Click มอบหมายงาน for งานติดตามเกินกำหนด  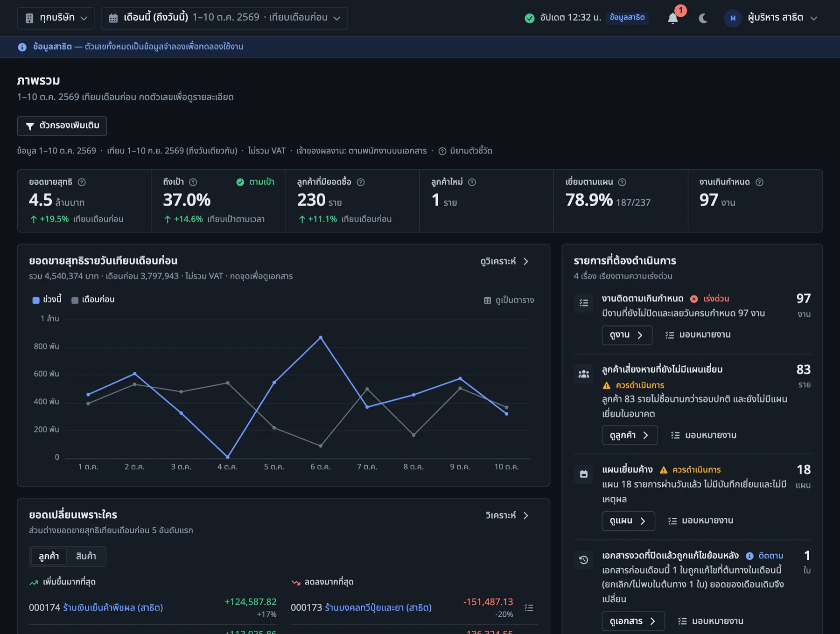[x=698, y=335]
